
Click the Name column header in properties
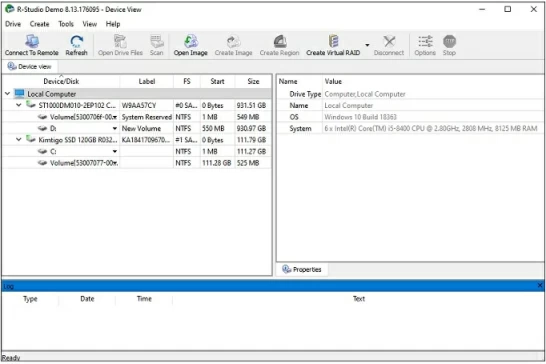click(x=288, y=81)
